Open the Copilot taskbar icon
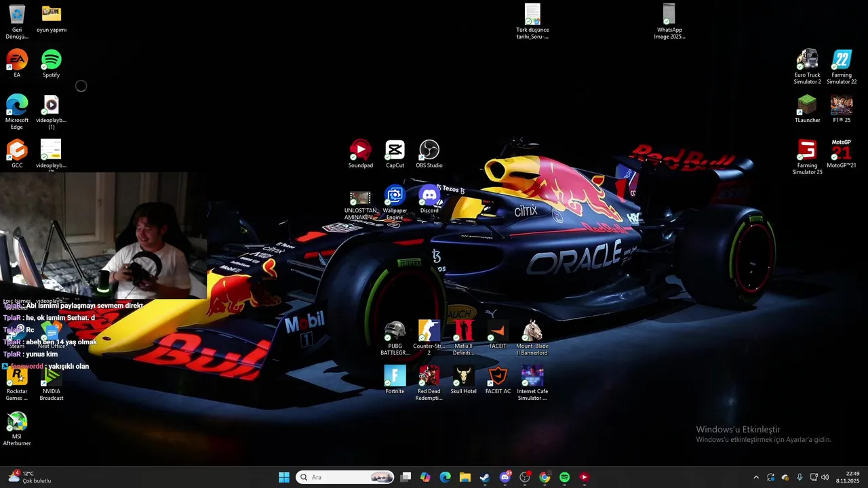 tap(425, 477)
